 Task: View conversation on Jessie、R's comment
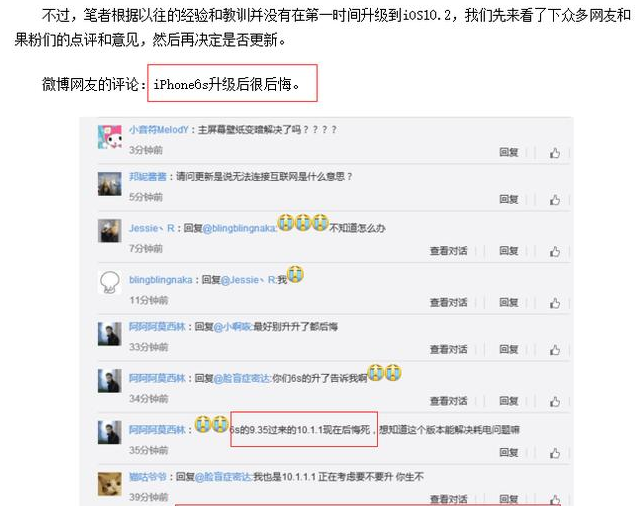click(x=448, y=251)
